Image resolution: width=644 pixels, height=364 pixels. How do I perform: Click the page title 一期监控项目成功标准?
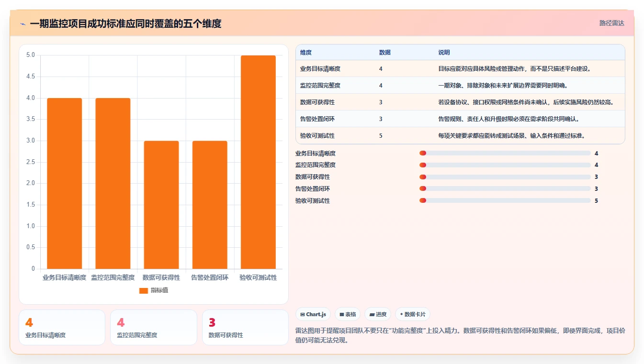(x=126, y=24)
